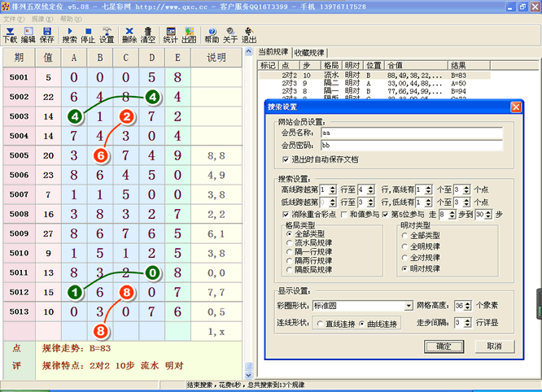Adjust 高线跨越第 start row stepper
This screenshot has width=542, height=392.
(333, 189)
